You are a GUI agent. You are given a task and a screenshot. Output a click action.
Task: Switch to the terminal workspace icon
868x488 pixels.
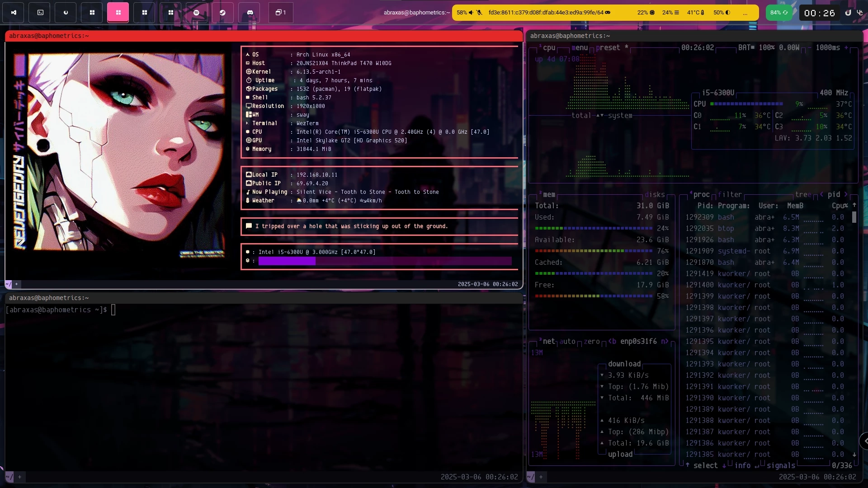click(x=40, y=13)
